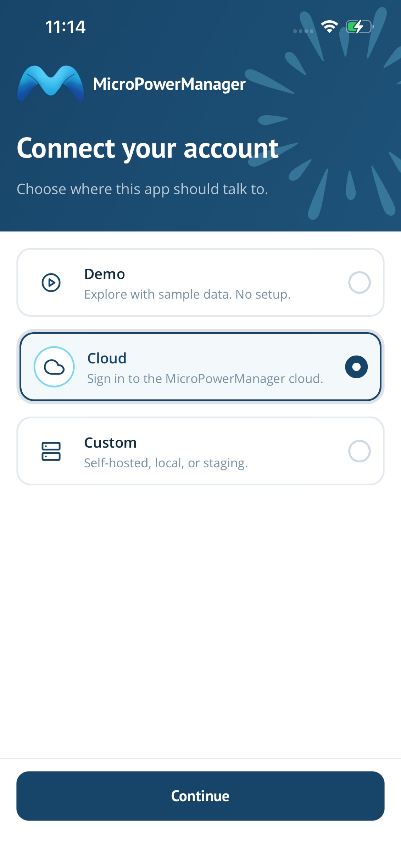Click "Sign in to the MicroPowerManager cloud." text

205,379
